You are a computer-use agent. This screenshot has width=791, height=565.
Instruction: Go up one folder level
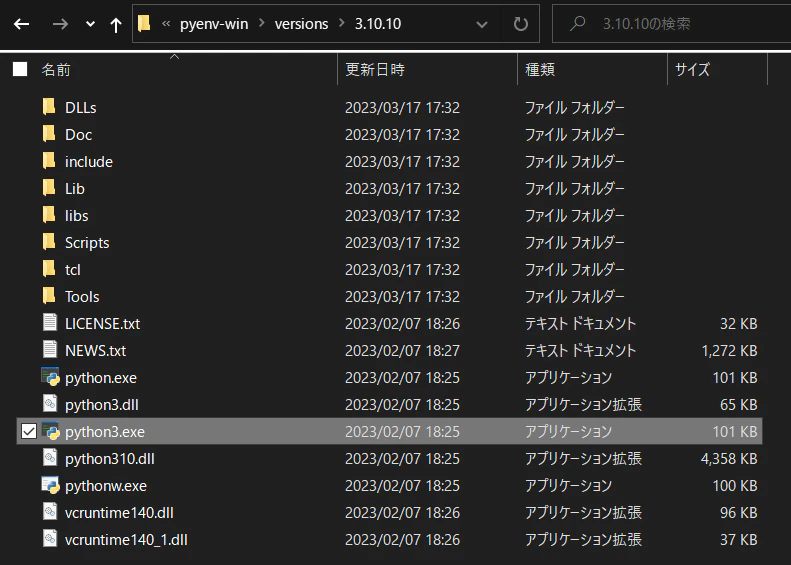tap(116, 24)
